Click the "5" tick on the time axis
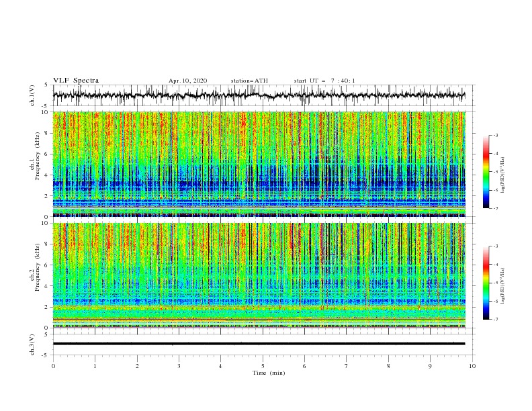Screen dimensions: 532x411 263,366
